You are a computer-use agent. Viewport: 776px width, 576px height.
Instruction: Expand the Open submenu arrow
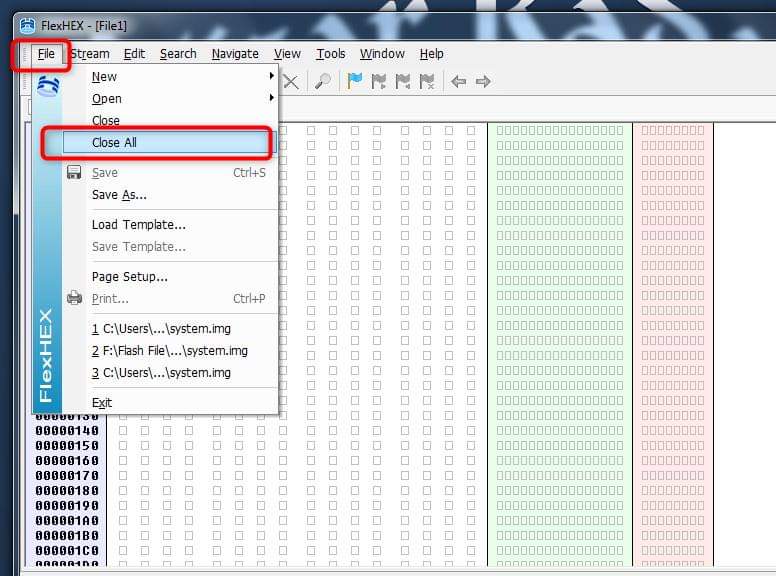point(271,97)
